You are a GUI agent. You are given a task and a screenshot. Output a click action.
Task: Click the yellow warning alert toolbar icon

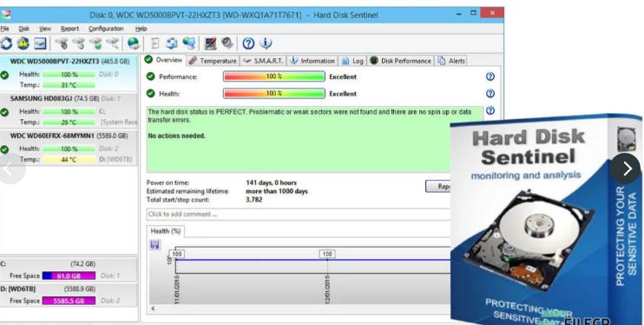point(23,43)
